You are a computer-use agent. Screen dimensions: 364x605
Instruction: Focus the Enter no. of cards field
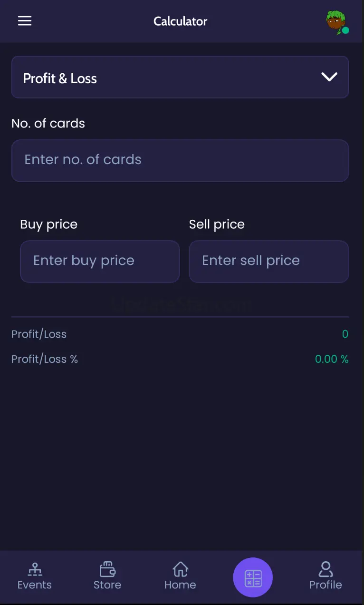coord(180,160)
